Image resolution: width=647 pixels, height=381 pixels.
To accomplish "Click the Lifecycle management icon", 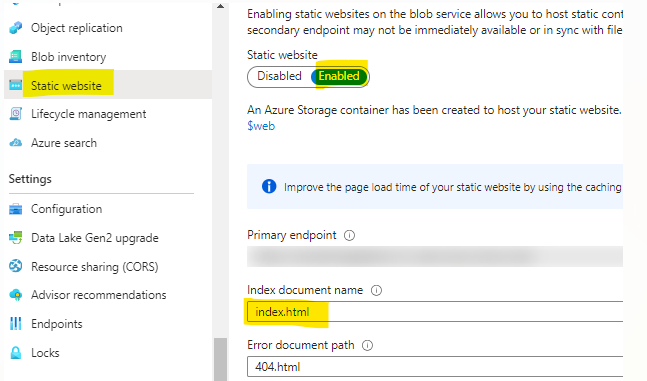I will 16,114.
